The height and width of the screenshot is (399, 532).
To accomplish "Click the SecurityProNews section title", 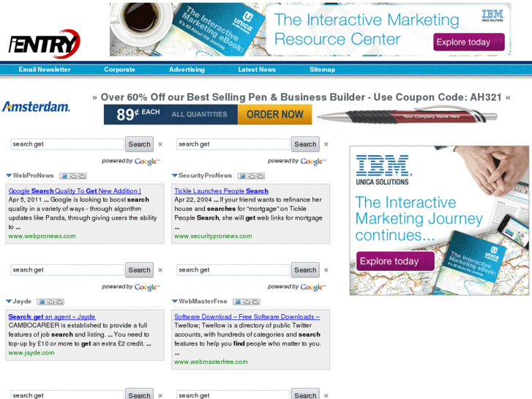I will [206, 176].
